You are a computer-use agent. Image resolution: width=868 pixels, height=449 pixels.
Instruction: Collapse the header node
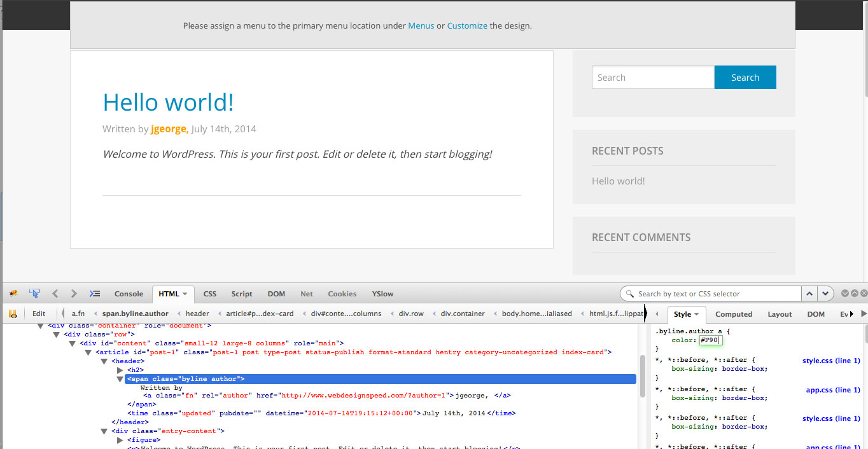[x=104, y=361]
